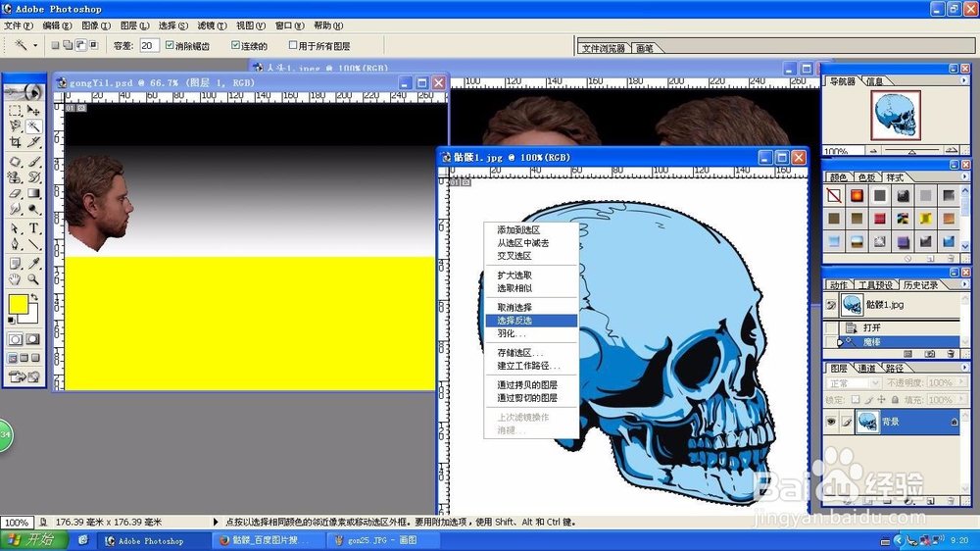Select the Crop tool
The height and width of the screenshot is (551, 980).
tap(16, 142)
